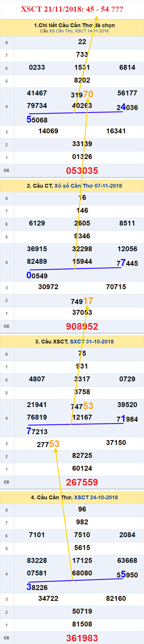144x644 pixels.
Task: Click the number 00549
Action: pyautogui.click(x=37, y=276)
